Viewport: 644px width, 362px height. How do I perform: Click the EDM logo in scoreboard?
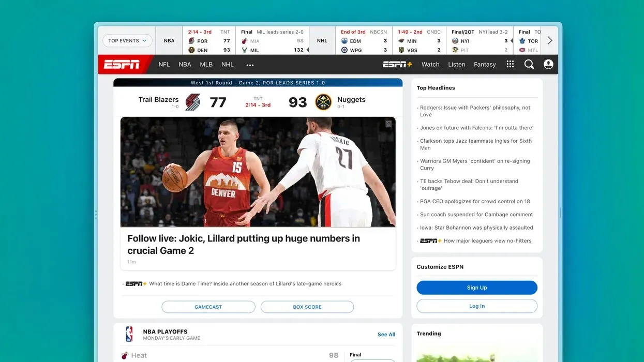[345, 41]
